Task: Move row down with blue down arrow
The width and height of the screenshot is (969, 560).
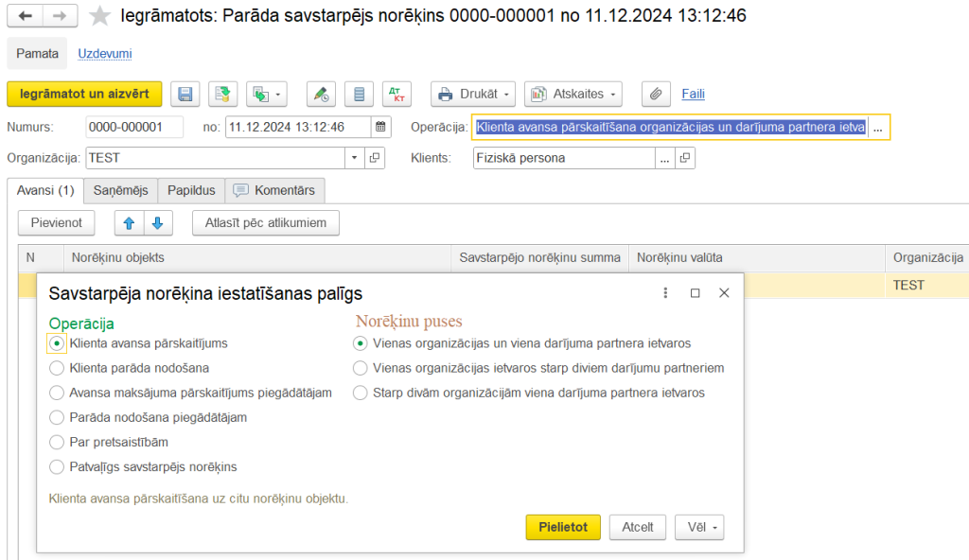Action: coord(157,223)
